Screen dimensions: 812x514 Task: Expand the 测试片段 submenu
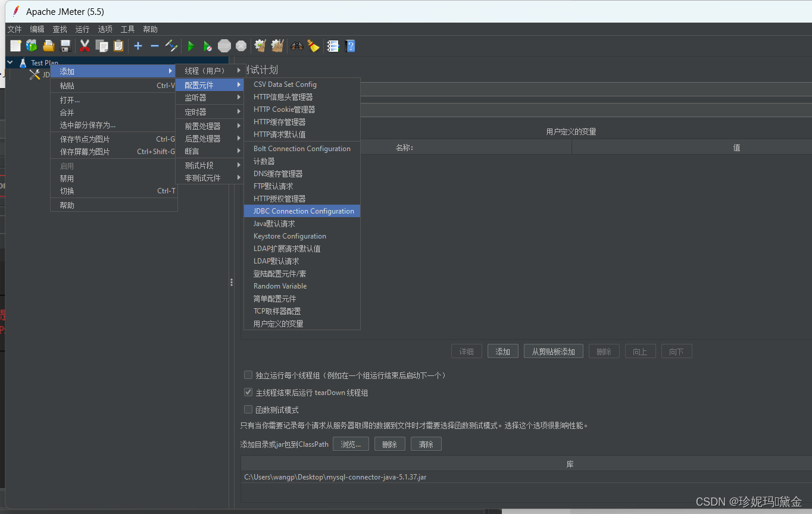point(210,165)
